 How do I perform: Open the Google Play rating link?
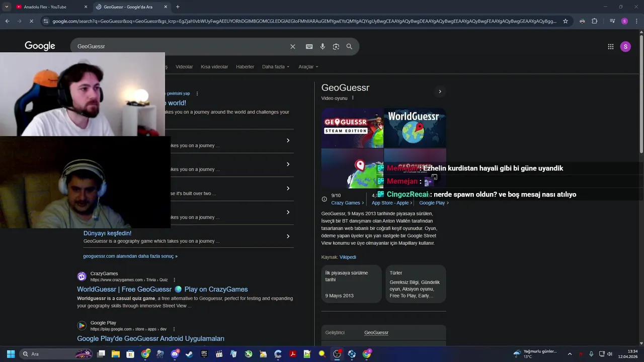click(x=434, y=203)
